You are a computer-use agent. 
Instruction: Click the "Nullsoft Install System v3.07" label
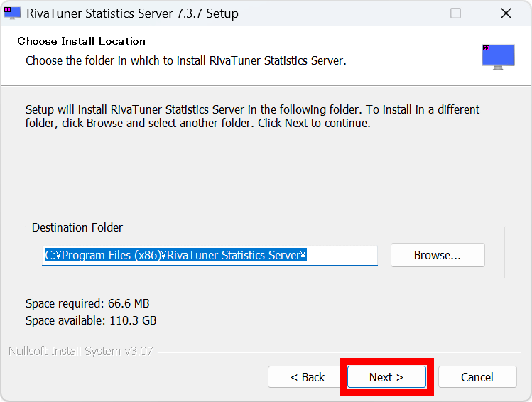click(81, 351)
